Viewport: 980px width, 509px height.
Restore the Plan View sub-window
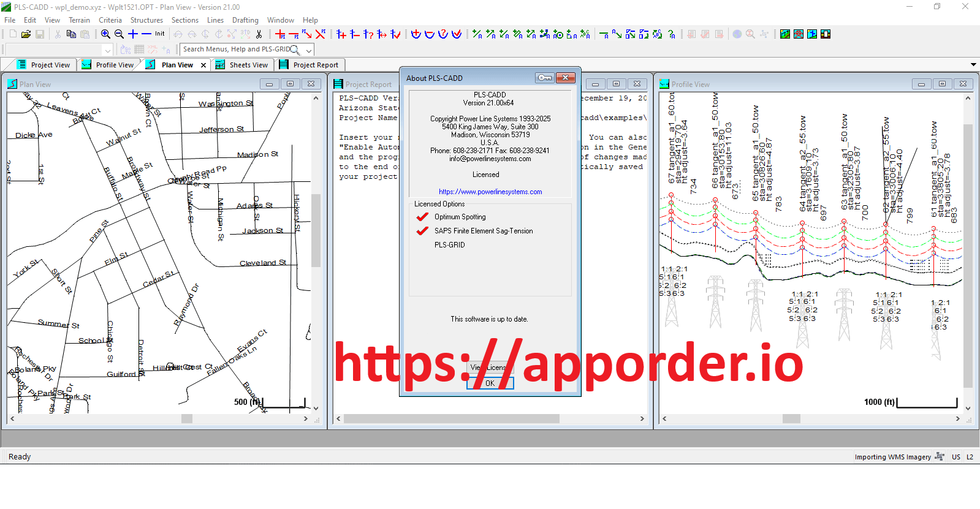[290, 84]
